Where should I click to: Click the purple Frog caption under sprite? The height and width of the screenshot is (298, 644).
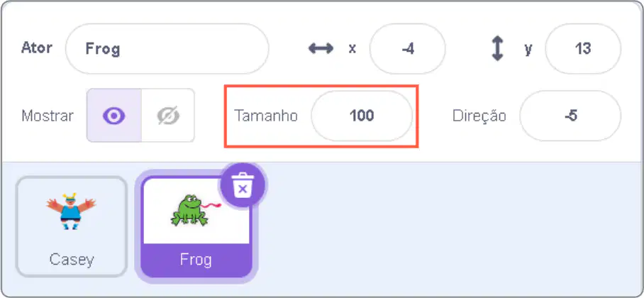[x=196, y=260]
